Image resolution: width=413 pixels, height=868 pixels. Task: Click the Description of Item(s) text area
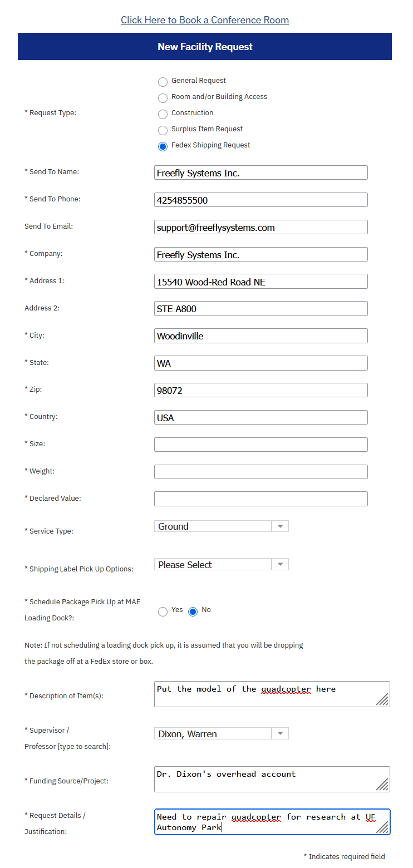[x=272, y=694]
